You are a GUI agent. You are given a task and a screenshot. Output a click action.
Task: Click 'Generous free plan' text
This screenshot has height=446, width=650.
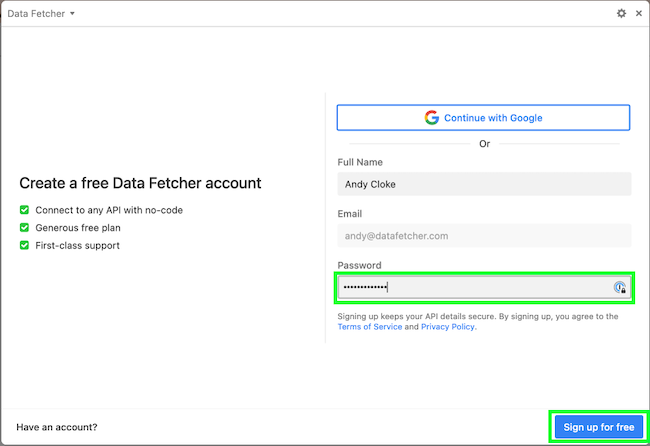pos(78,228)
